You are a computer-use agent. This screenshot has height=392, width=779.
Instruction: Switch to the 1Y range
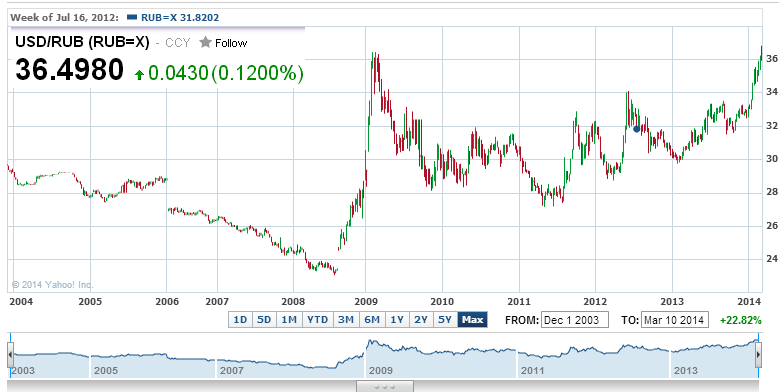pyautogui.click(x=396, y=320)
